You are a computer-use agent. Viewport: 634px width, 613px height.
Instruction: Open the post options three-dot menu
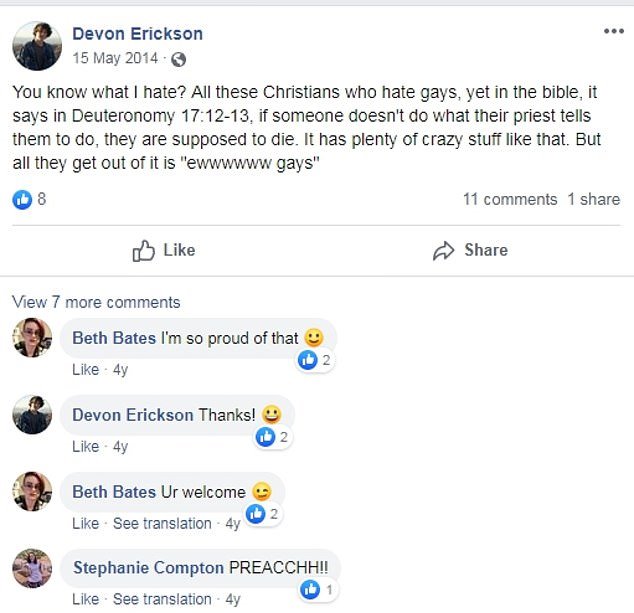click(613, 31)
